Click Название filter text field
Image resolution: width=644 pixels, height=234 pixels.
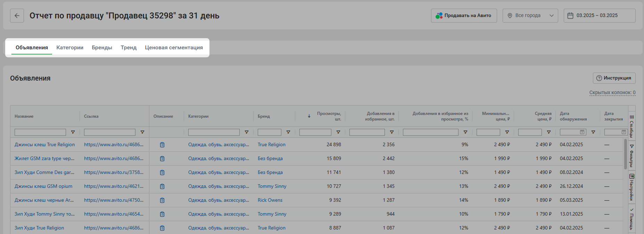(40, 132)
